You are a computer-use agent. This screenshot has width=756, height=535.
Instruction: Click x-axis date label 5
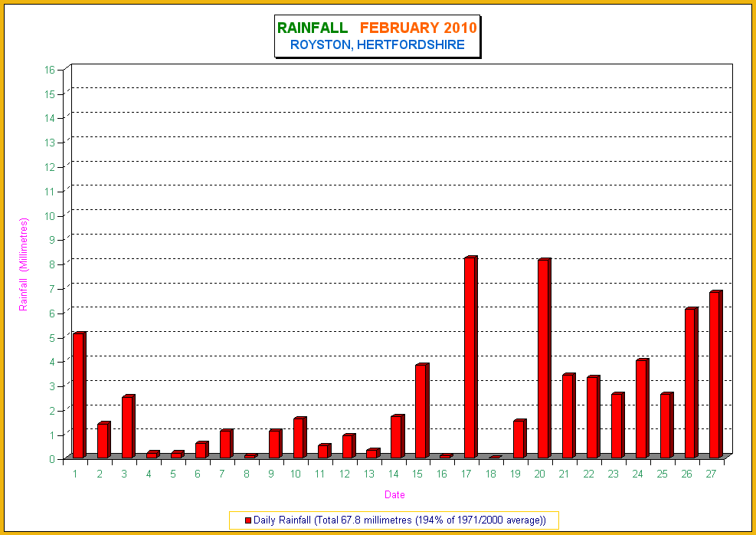point(173,474)
